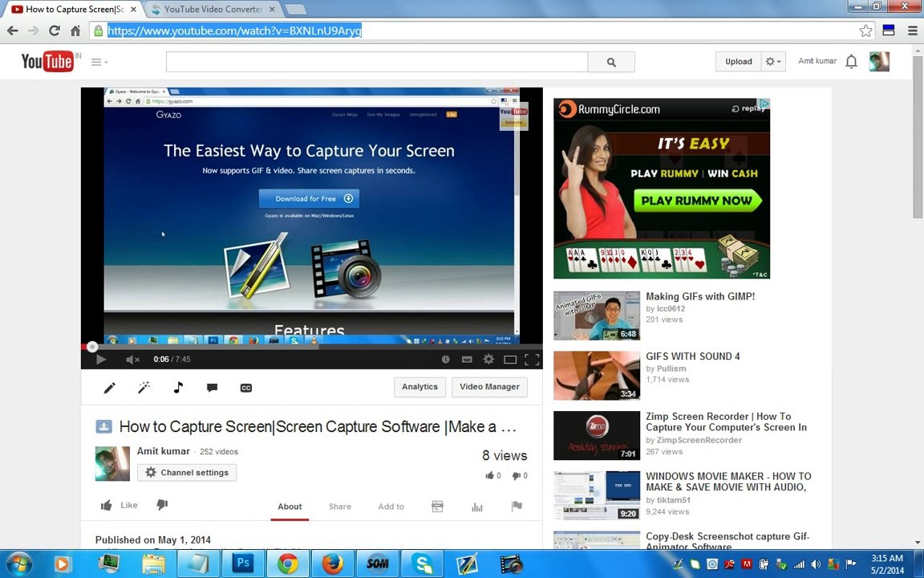Click the taskbar clock
Image resolution: width=924 pixels, height=578 pixels.
point(887,564)
